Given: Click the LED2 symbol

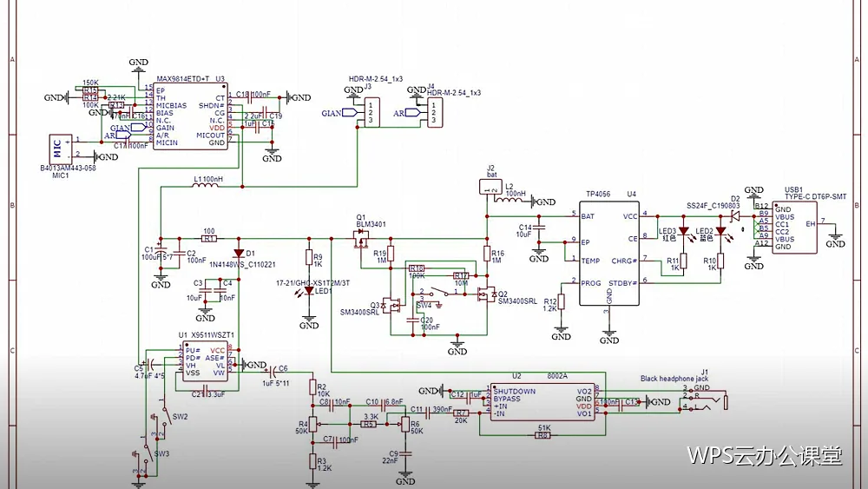Looking at the screenshot, I should click(720, 232).
